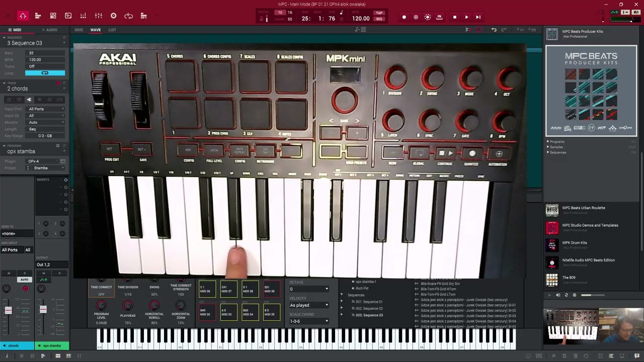Switch to the GRID view tab
Image resolution: width=644 pixels, height=362 pixels.
click(x=79, y=30)
